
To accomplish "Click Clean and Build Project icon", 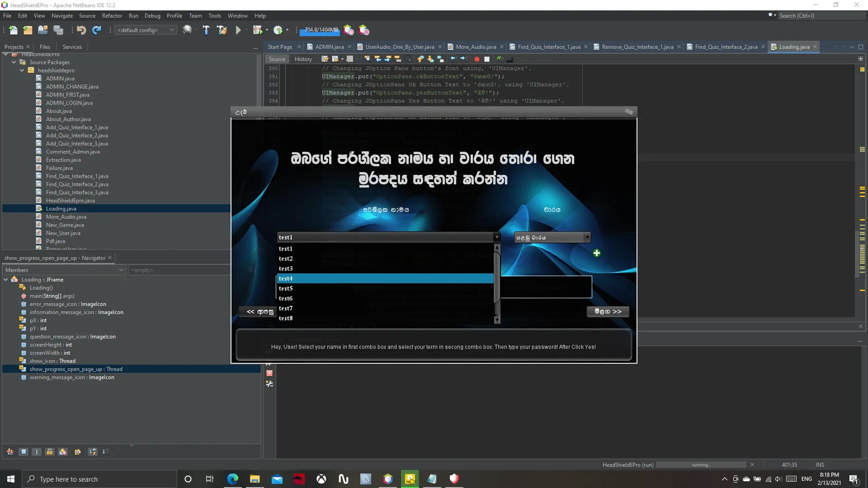I will pyautogui.click(x=222, y=30).
